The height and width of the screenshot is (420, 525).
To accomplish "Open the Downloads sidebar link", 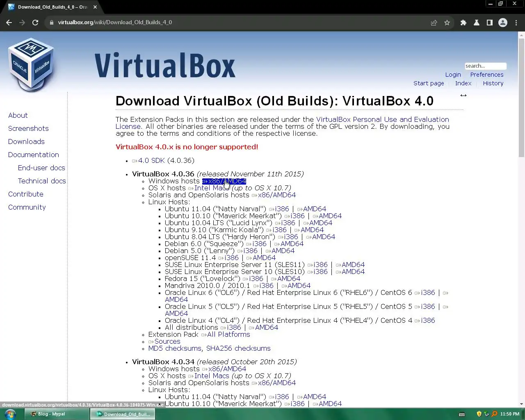I will (26, 142).
